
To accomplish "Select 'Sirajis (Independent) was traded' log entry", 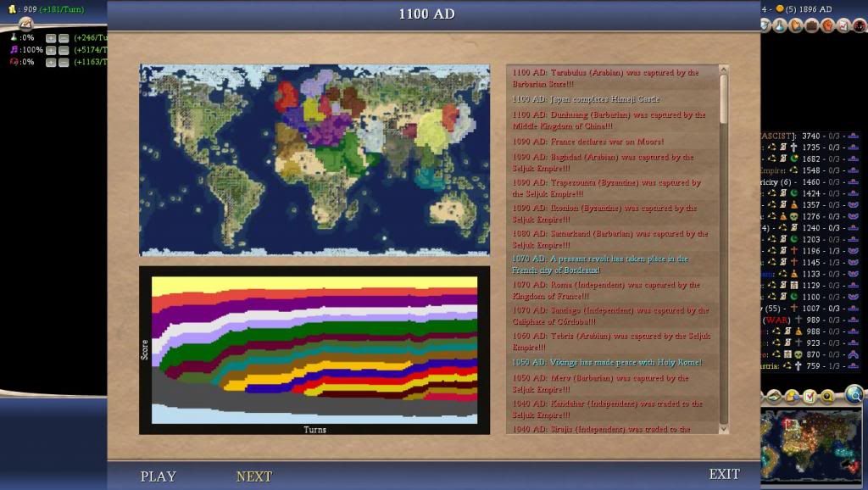I will (612, 429).
